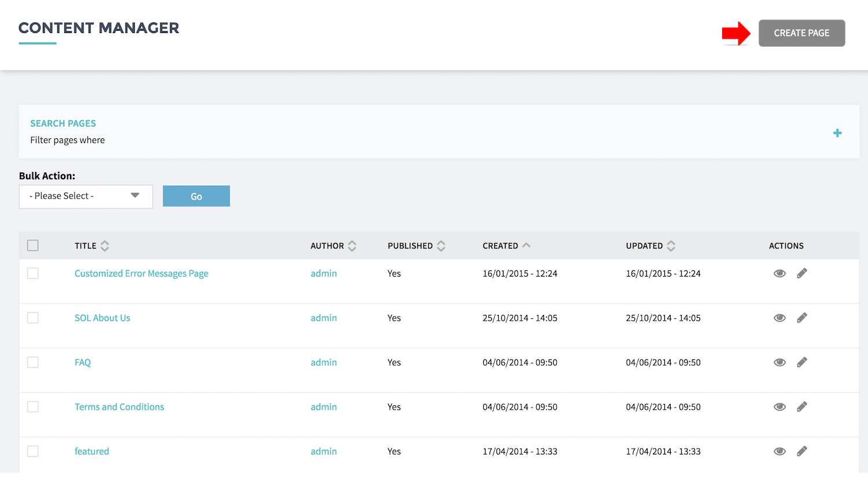View the FAQ page via eye icon
Screen dimensions: 868x481
tap(779, 362)
